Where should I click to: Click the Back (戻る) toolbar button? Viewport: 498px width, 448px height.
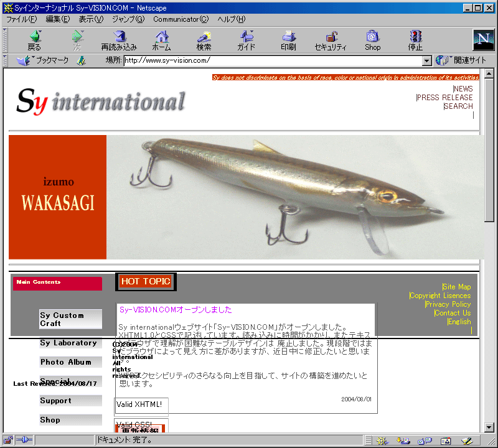point(35,40)
